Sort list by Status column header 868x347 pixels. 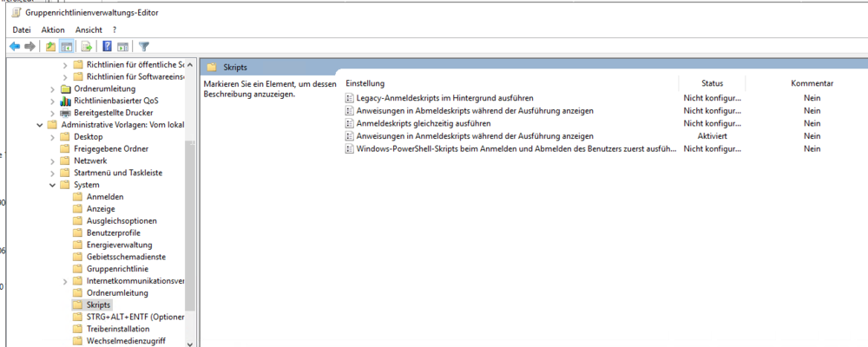pyautogui.click(x=712, y=83)
